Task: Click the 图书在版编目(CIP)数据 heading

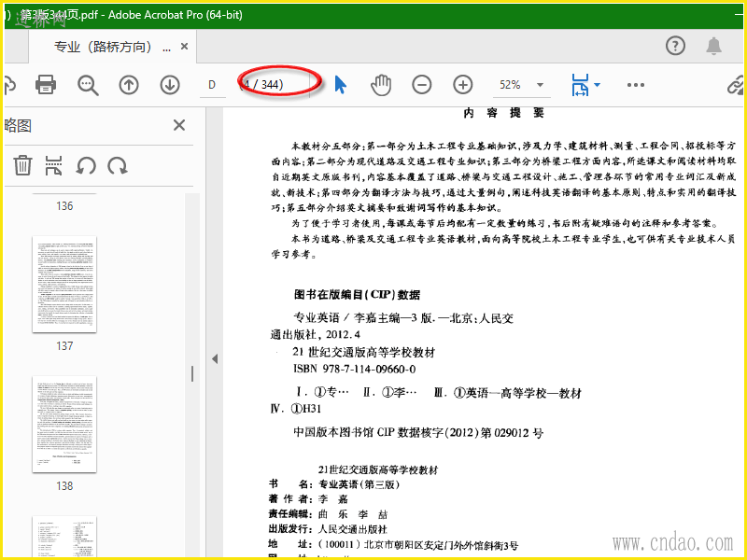Action: pos(357,295)
